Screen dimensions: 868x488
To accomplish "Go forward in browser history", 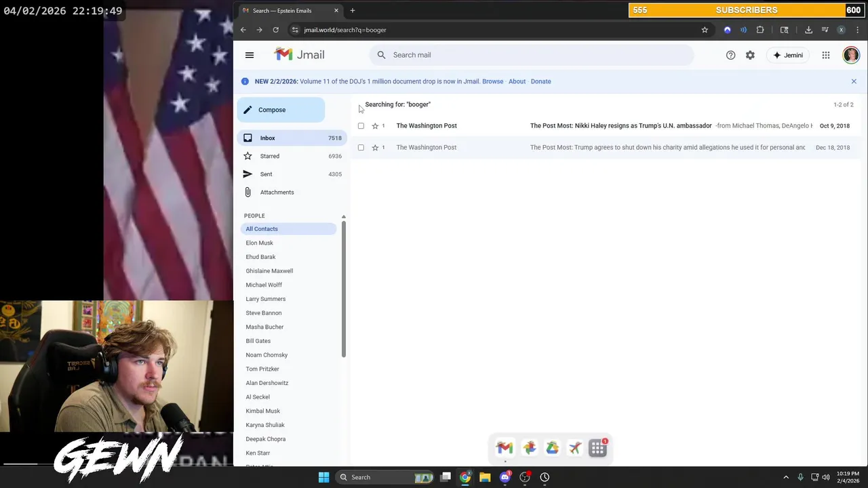I will point(259,30).
